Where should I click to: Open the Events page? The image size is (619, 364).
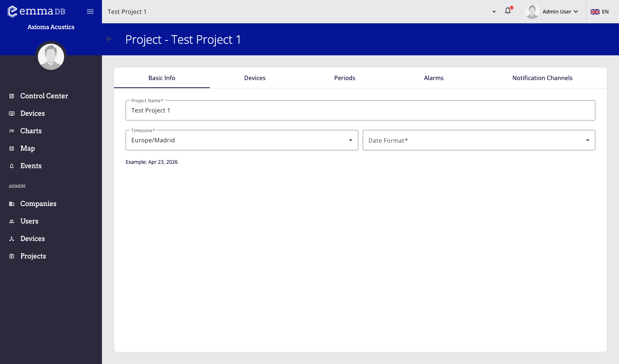tap(31, 166)
